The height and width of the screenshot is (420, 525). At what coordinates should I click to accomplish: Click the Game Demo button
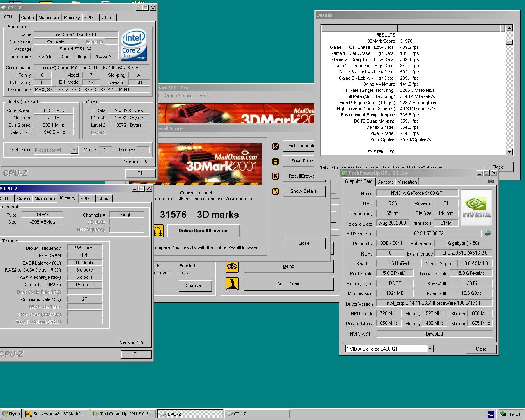[x=288, y=284]
